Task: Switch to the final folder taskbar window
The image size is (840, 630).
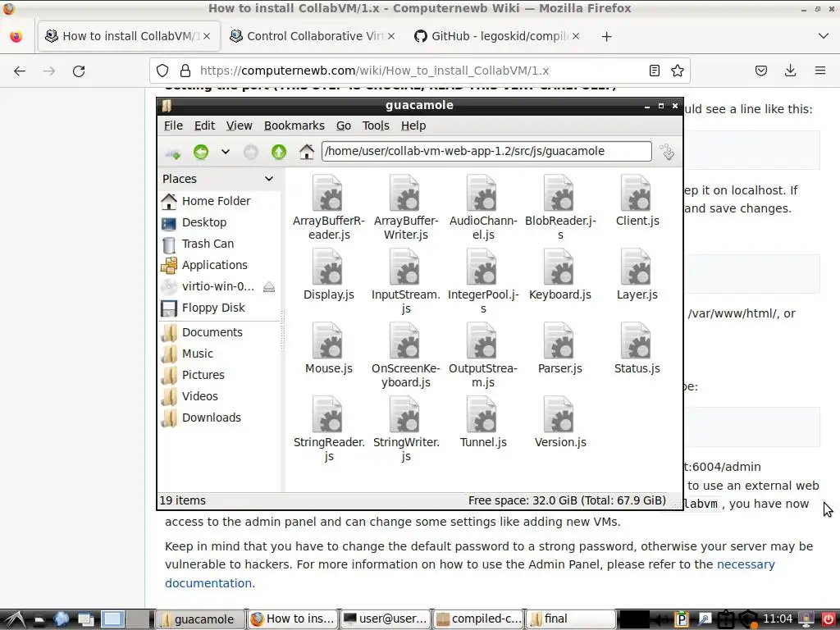Action: pyautogui.click(x=572, y=619)
